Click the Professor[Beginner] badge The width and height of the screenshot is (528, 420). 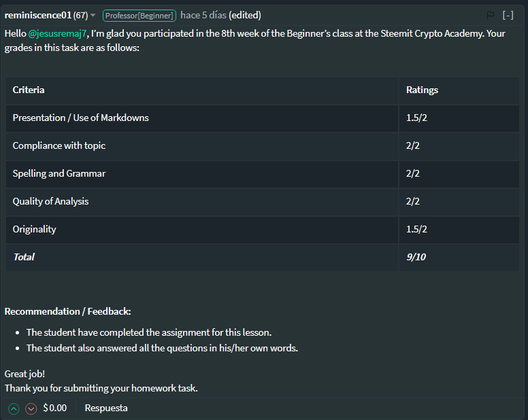[x=139, y=16]
